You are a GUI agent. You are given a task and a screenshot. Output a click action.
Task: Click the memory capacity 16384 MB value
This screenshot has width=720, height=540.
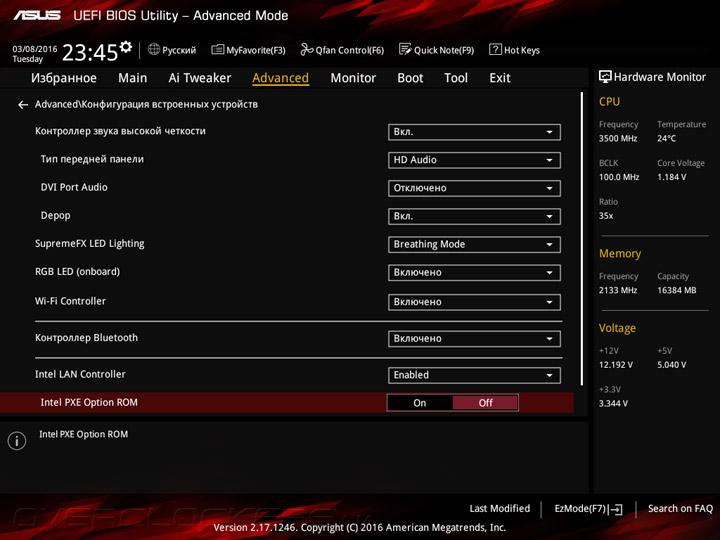click(676, 290)
